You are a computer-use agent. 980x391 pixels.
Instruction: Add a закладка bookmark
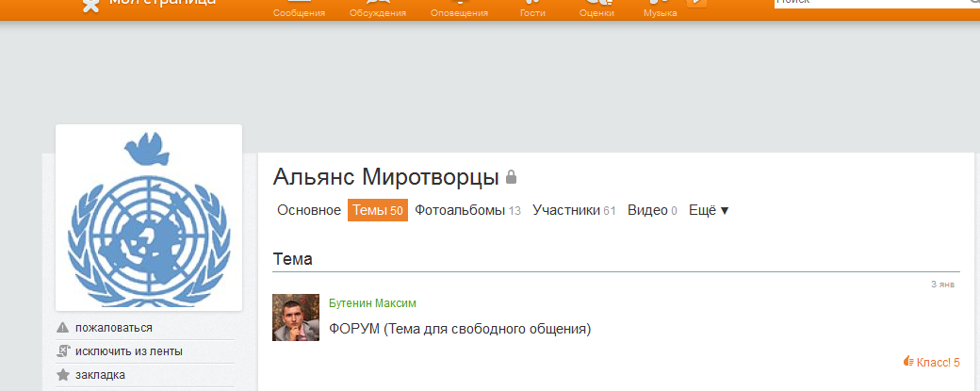point(100,375)
